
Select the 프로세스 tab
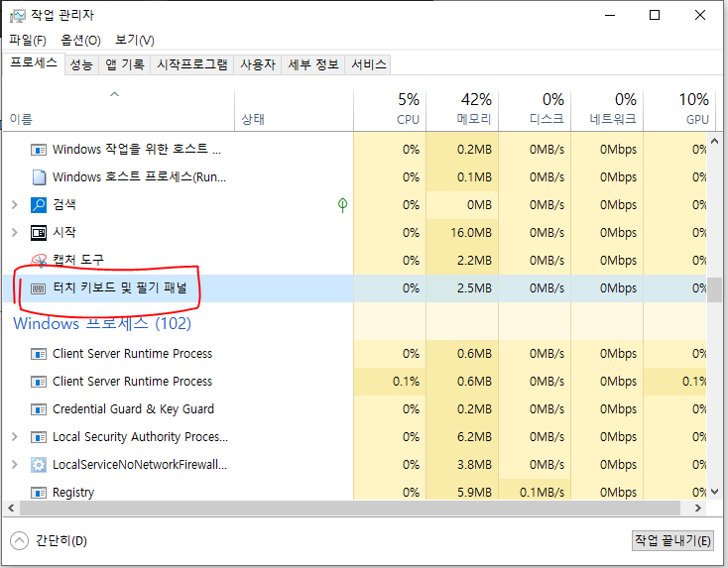tap(34, 63)
